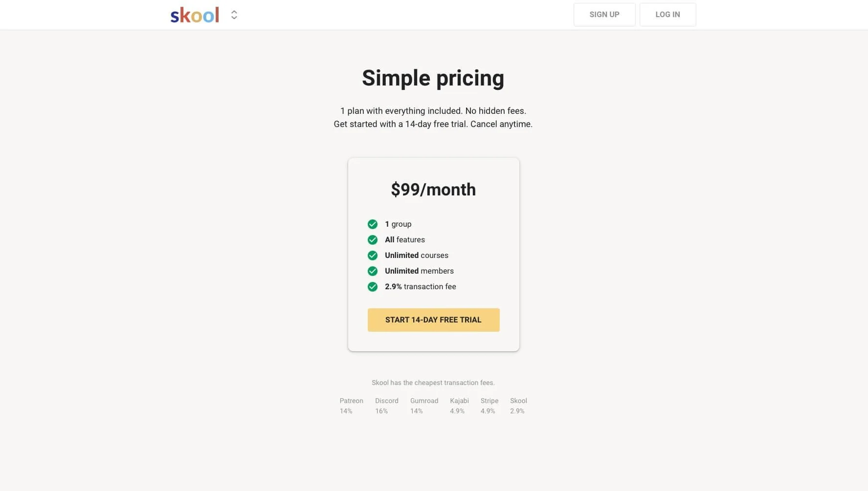
Task: Click the Skool logo
Action: [195, 15]
